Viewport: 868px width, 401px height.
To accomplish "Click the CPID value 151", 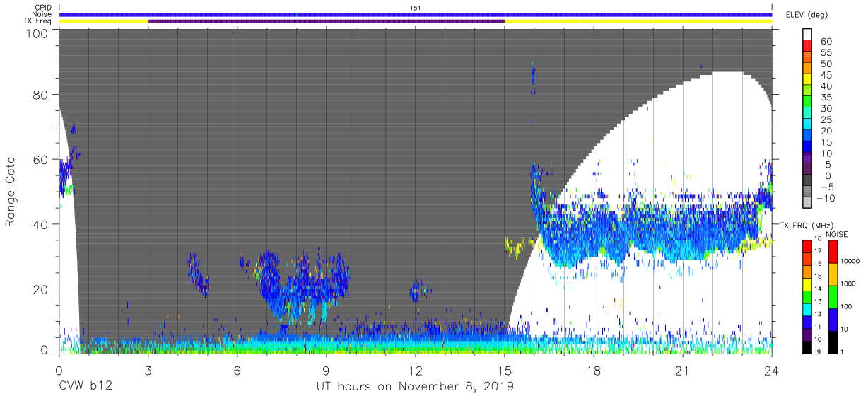I will coord(416,7).
